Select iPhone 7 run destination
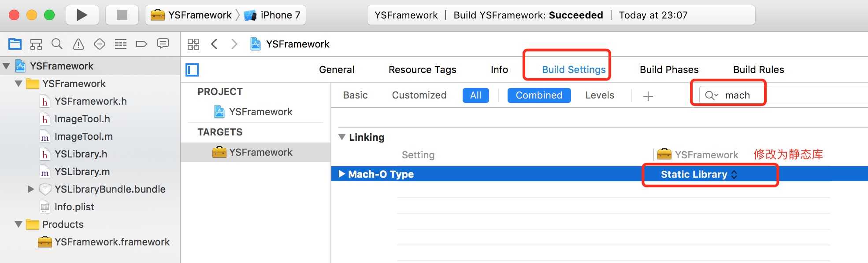The image size is (868, 263). coord(272,15)
